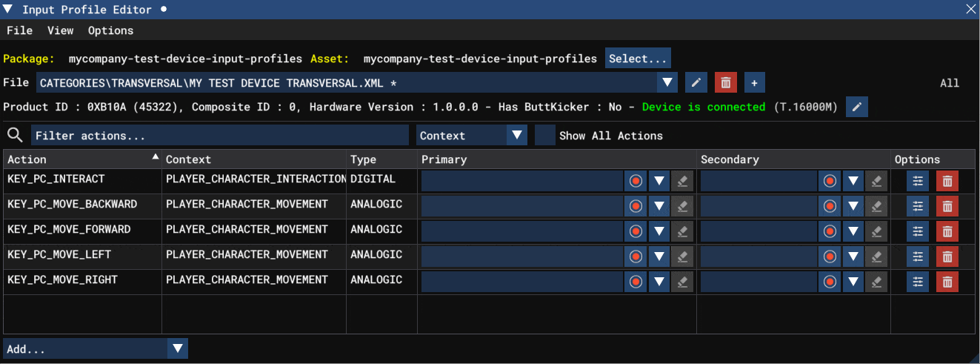Record secondary input for KEY_PC_MOVE_LEFT
Image resolution: width=980 pixels, height=364 pixels.
click(830, 257)
